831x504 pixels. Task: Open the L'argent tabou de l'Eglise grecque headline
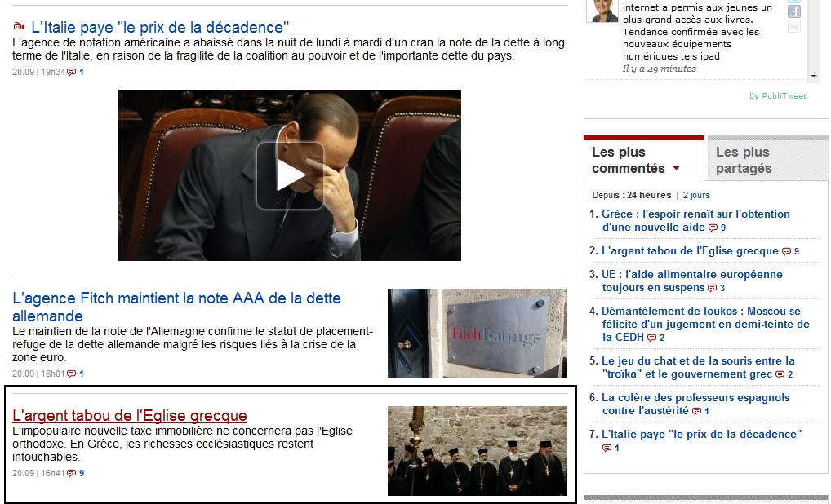(130, 416)
